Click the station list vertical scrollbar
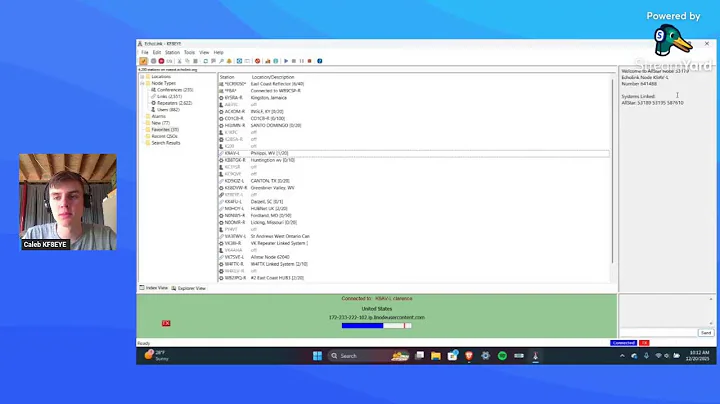This screenshot has height=404, width=720. click(613, 170)
